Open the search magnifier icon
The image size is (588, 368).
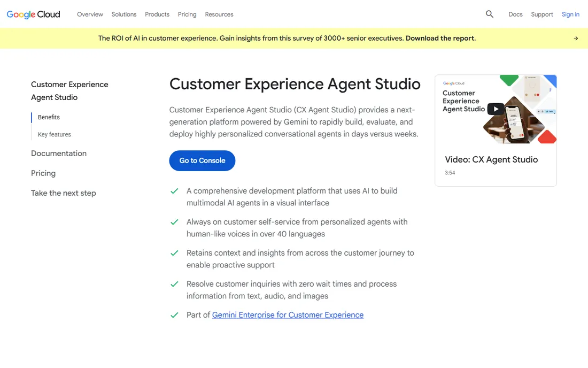pos(489,14)
